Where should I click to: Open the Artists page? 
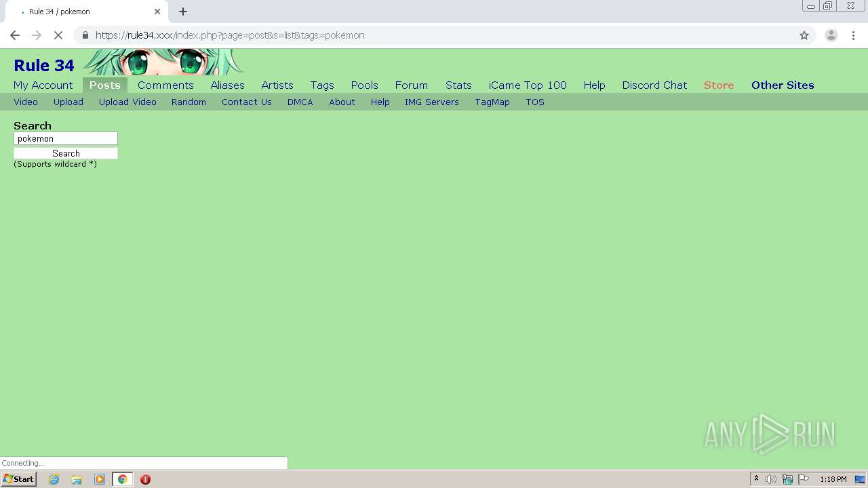coord(277,85)
